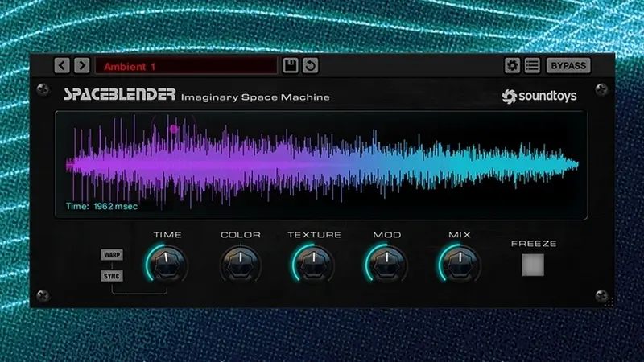Viewport: 644px width, 362px height.
Task: Click the Time: 1962 msec readout
Action: point(101,206)
